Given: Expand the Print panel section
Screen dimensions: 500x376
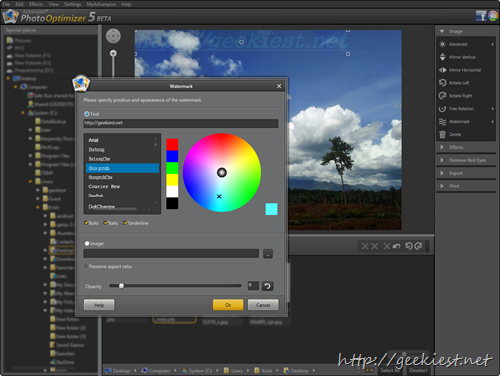Looking at the screenshot, I should pos(442,186).
